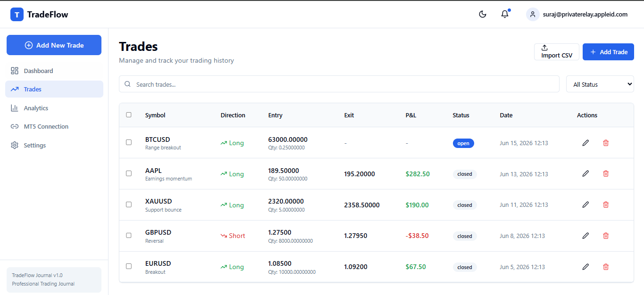Click the search magnifier icon
This screenshot has height=295, width=644.
point(127,84)
